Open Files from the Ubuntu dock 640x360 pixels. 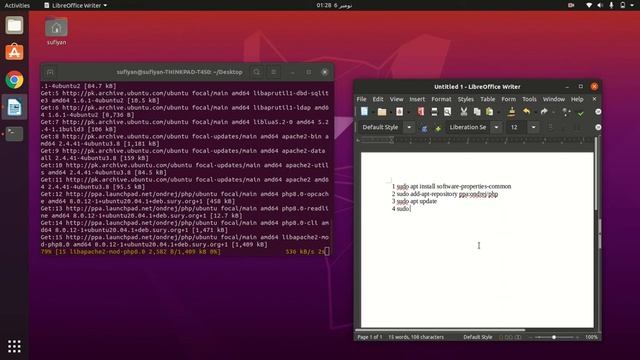pyautogui.click(x=14, y=25)
